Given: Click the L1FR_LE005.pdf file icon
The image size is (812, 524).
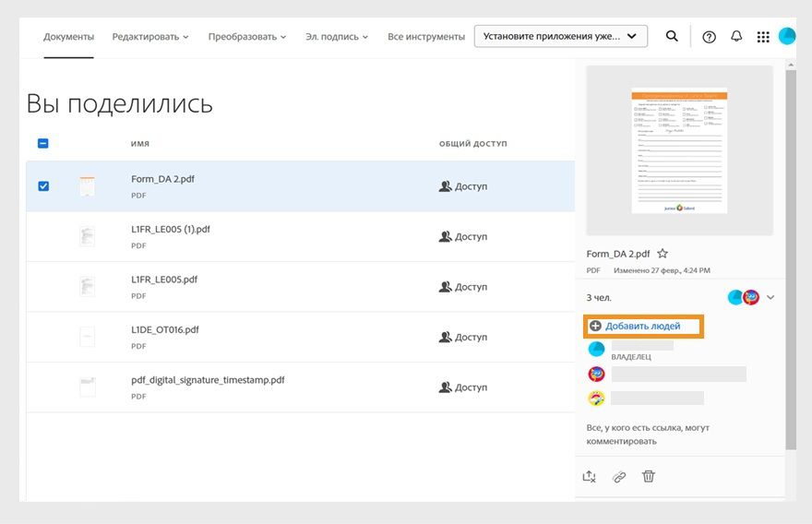Looking at the screenshot, I should coord(87,287).
